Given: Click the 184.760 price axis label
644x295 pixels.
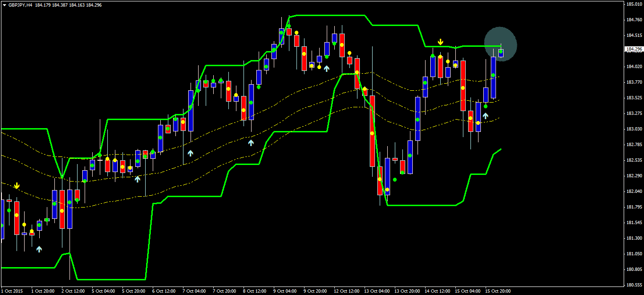Looking at the screenshot, I should pyautogui.click(x=634, y=20).
